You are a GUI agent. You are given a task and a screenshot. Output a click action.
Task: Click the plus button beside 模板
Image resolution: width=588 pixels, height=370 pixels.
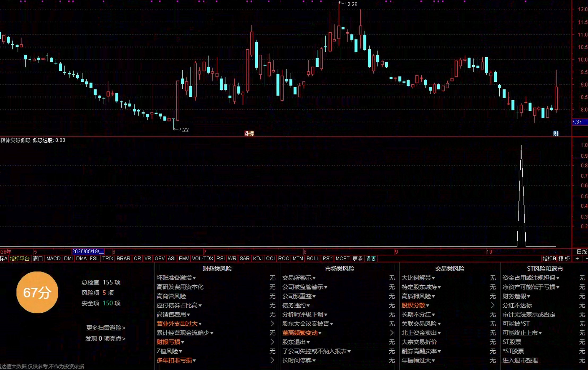coord(577,259)
